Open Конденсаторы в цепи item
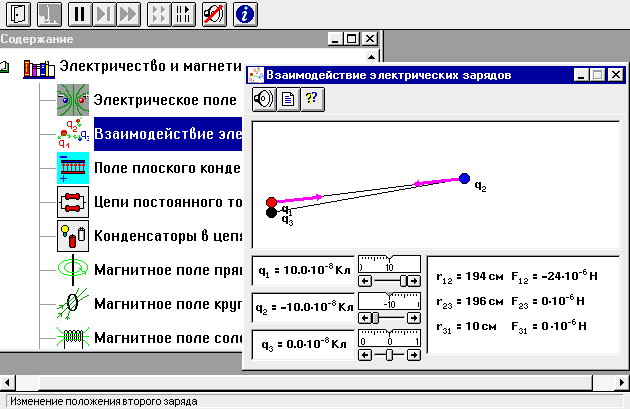 coord(168,236)
